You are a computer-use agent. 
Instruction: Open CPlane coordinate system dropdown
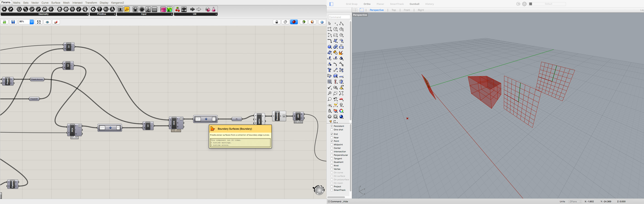point(575,202)
